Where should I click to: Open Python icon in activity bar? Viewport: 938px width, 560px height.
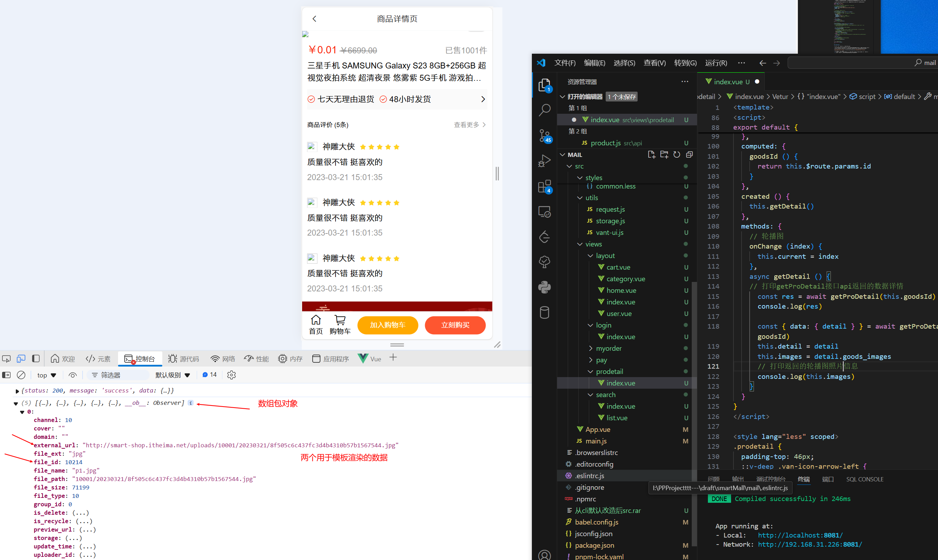pyautogui.click(x=544, y=287)
